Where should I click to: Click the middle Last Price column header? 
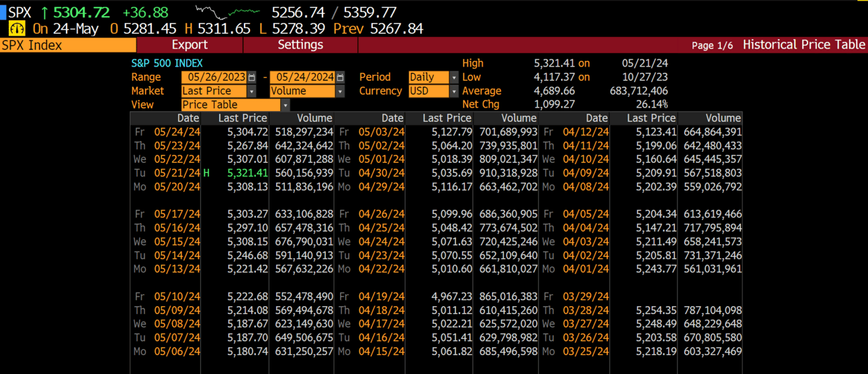coord(447,118)
